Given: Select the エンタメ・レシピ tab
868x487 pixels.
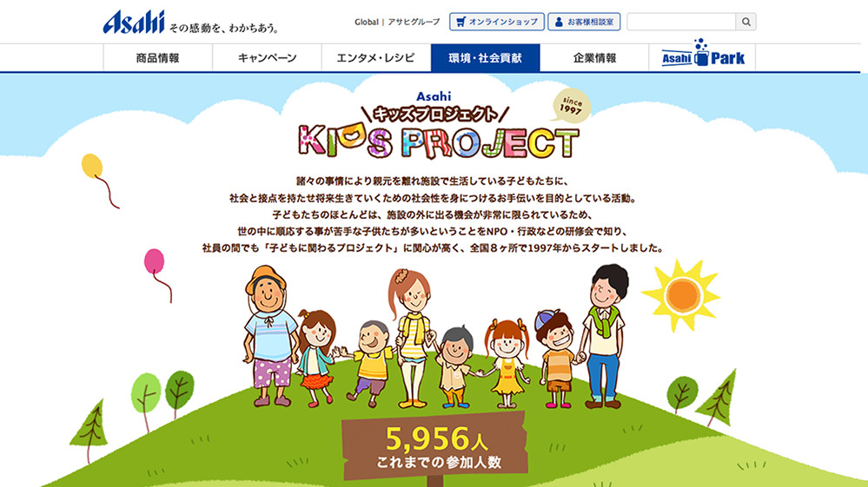Looking at the screenshot, I should (x=376, y=58).
